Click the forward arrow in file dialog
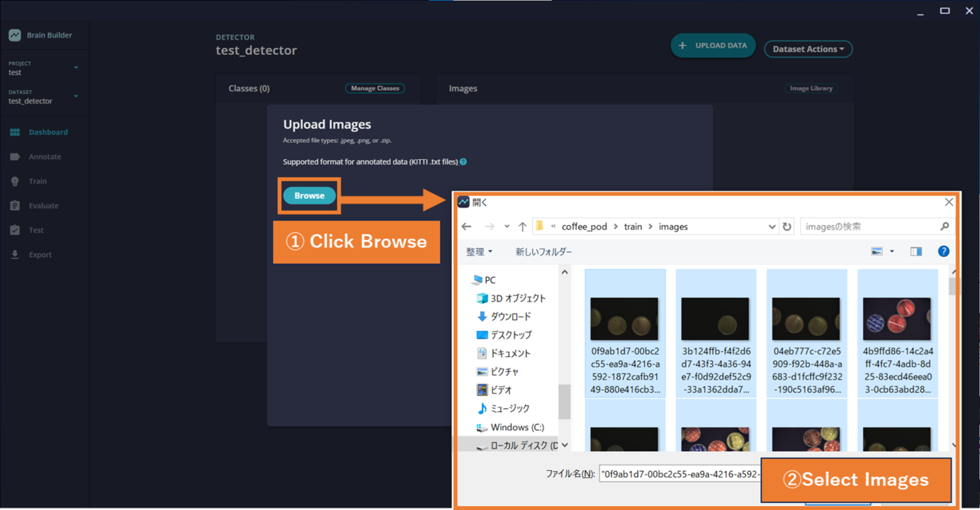Image resolution: width=980 pixels, height=510 pixels. click(489, 227)
